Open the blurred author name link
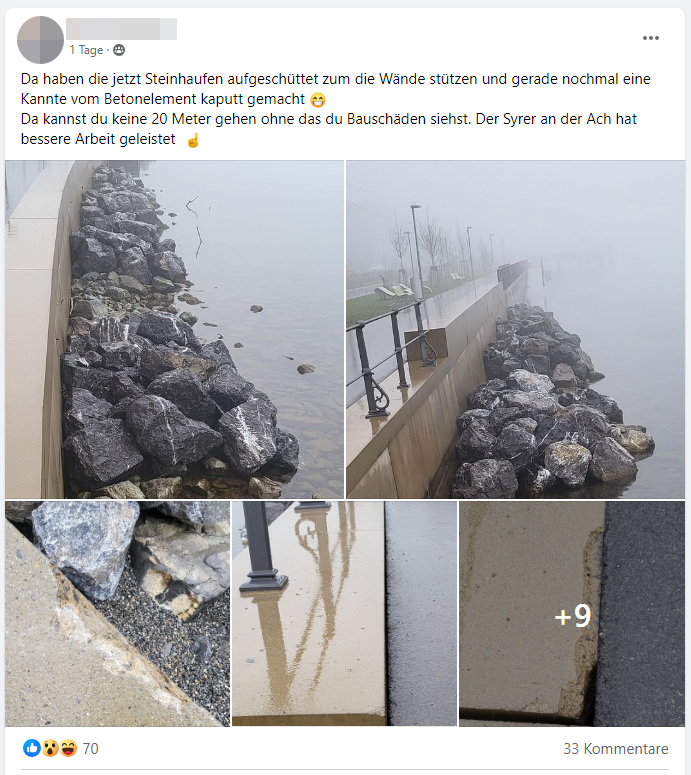This screenshot has height=775, width=691. click(122, 29)
